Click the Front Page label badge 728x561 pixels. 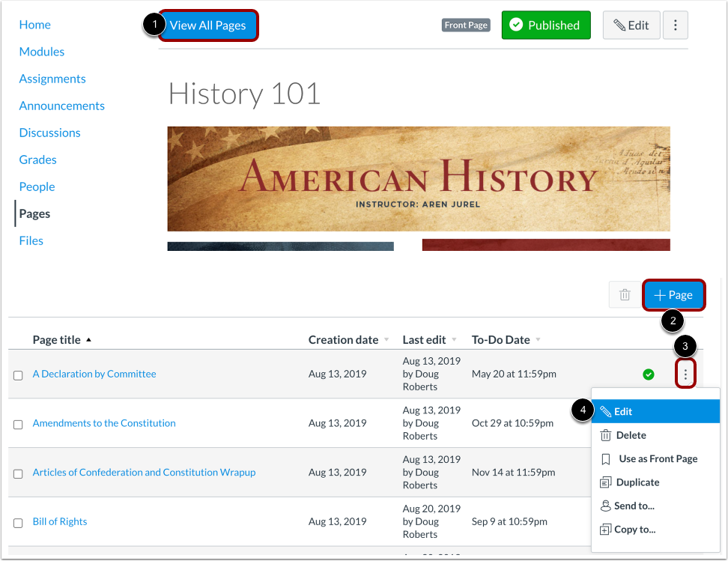(466, 25)
